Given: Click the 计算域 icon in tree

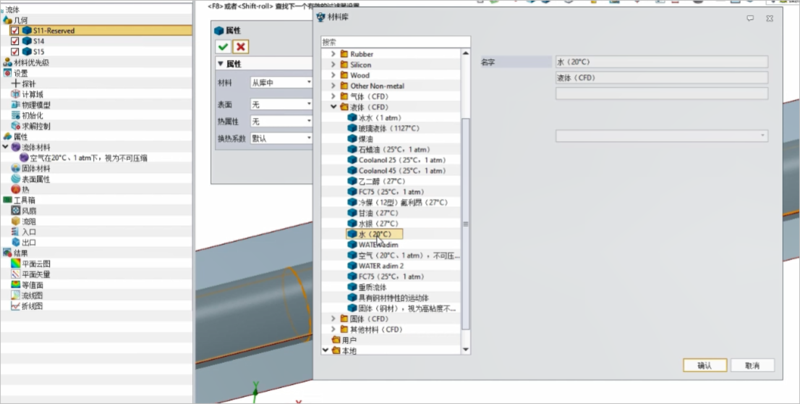Looking at the screenshot, I should [15, 95].
